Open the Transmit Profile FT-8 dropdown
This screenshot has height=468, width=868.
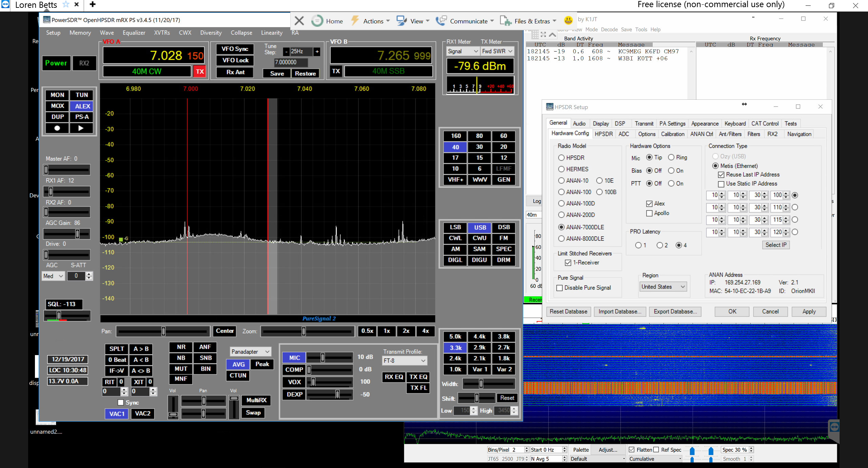point(405,360)
